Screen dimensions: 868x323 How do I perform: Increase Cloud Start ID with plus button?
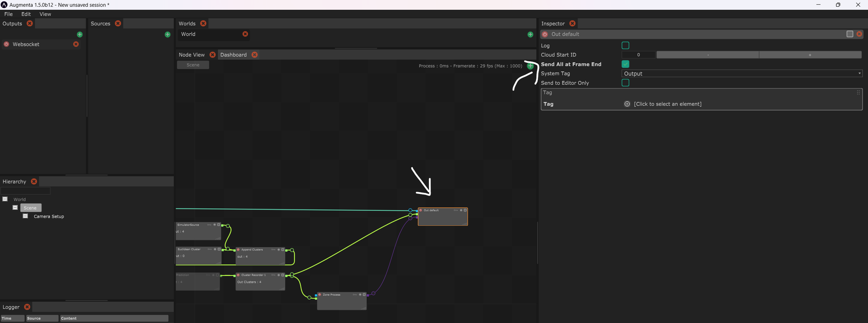[x=810, y=55]
